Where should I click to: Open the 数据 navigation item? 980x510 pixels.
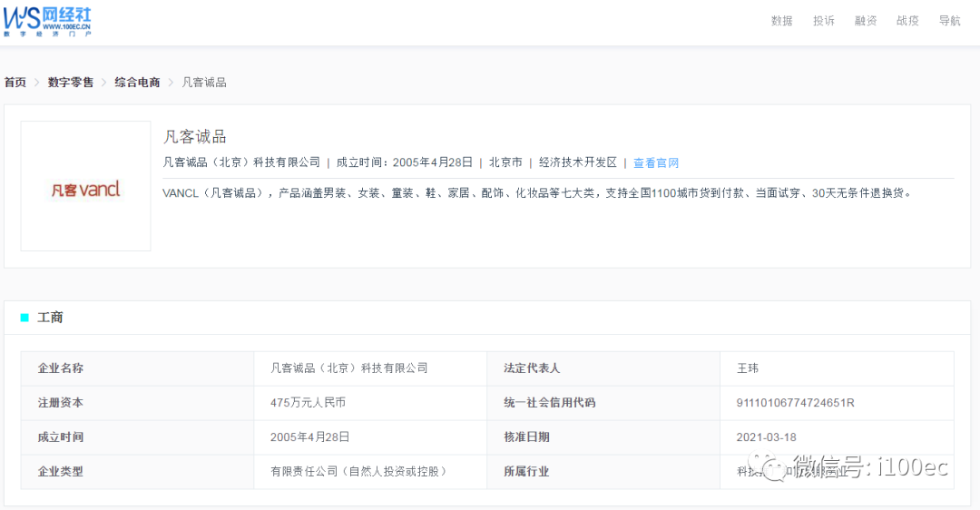[781, 21]
